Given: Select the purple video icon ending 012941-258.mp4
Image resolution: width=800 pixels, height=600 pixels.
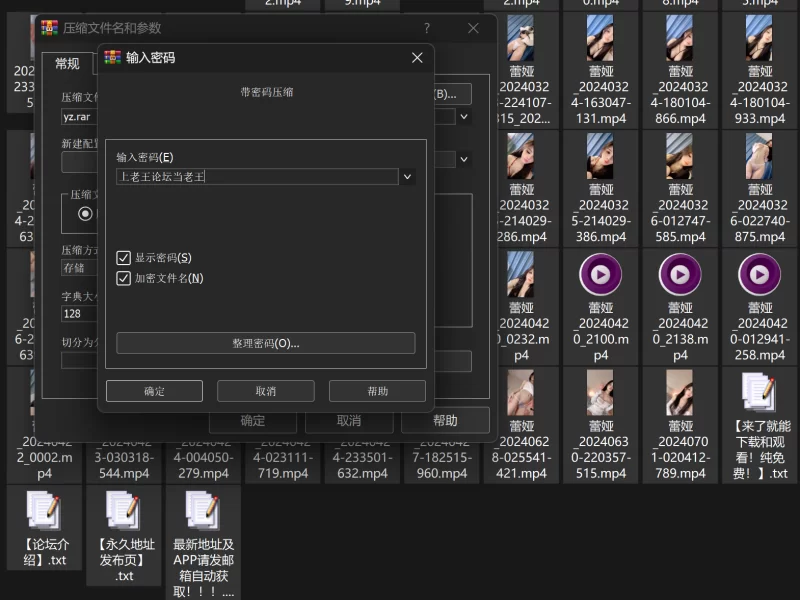Looking at the screenshot, I should (760, 274).
